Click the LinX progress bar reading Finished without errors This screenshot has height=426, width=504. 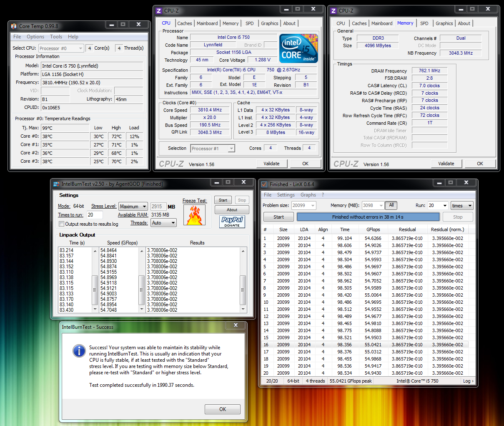pyautogui.click(x=368, y=217)
